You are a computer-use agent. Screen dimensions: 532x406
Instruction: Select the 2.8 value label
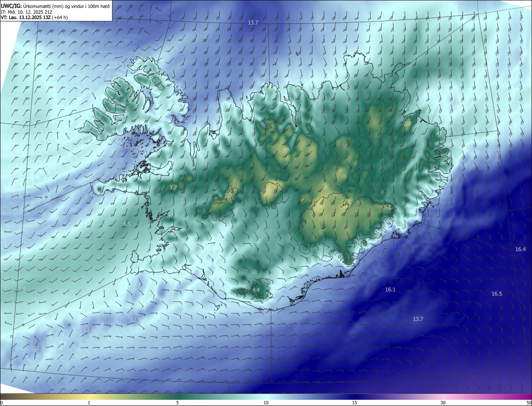407,124
